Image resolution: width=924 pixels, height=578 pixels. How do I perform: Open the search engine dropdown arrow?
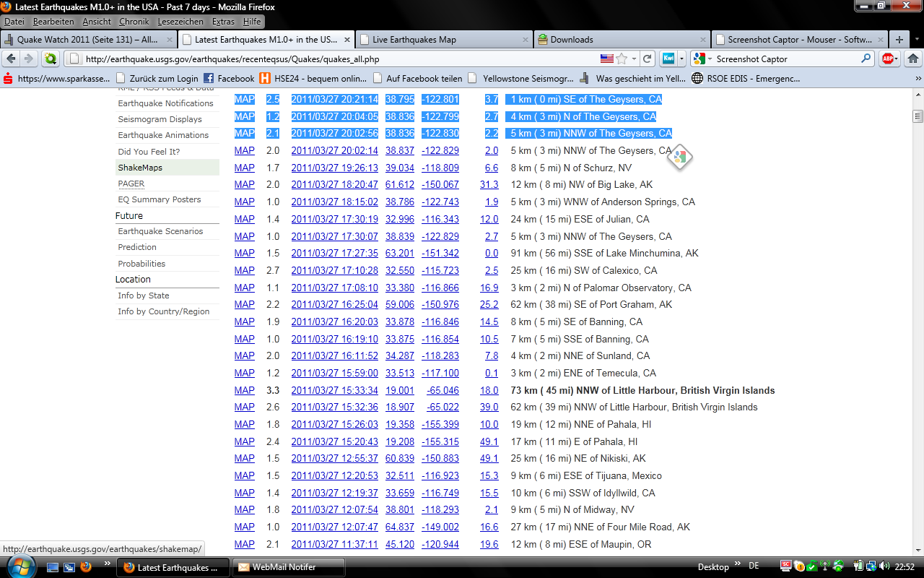tap(710, 59)
